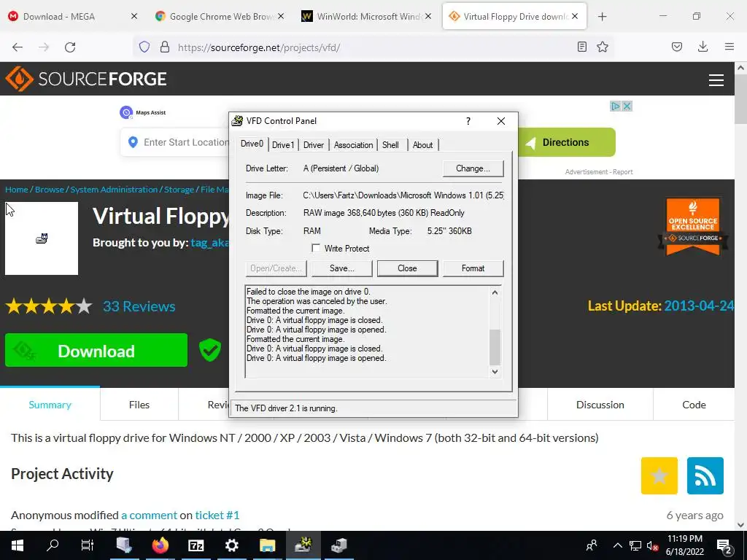Click the ticket #1 link
Screen dimensions: 747x560
click(x=217, y=516)
